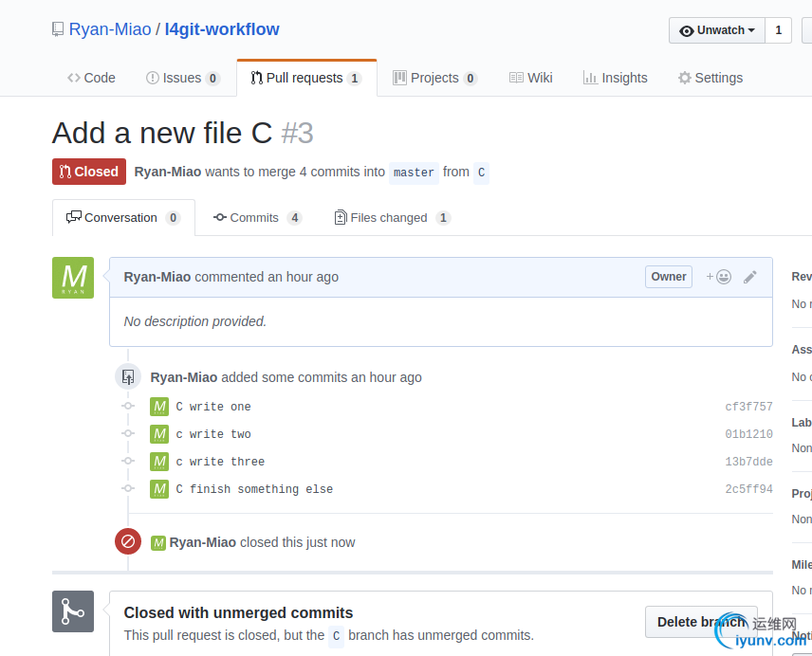
Task: Click the gray git merge status icon
Action: [x=73, y=611]
